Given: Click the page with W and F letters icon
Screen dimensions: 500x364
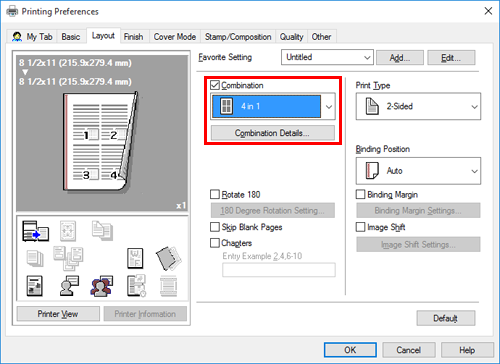Looking at the screenshot, I should coord(135,258).
